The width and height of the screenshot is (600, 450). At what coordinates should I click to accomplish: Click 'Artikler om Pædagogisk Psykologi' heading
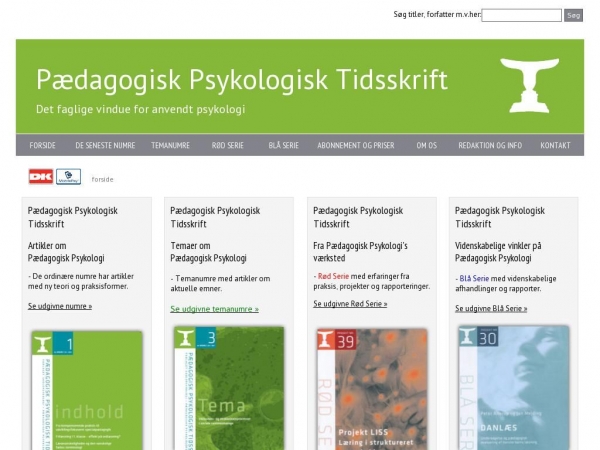click(66, 252)
